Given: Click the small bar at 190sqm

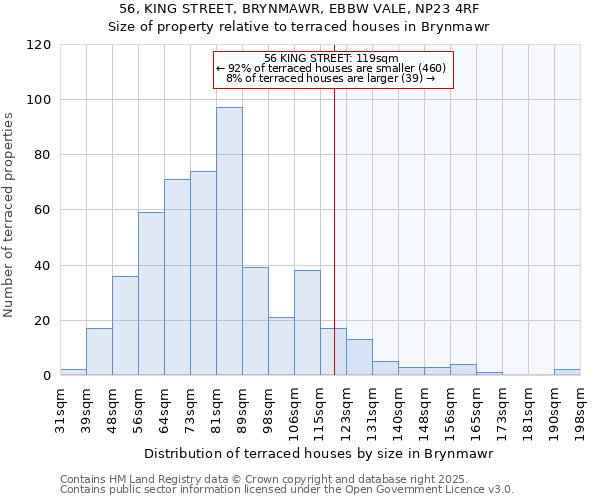Looking at the screenshot, I should [567, 372].
